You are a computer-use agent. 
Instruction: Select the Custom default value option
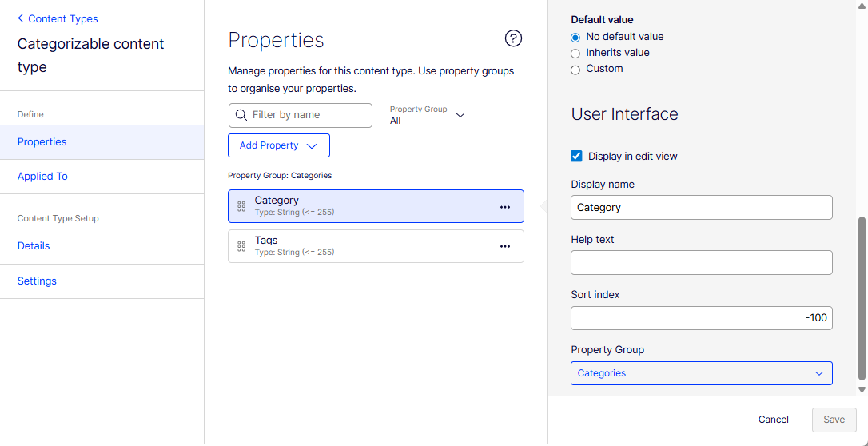point(575,70)
